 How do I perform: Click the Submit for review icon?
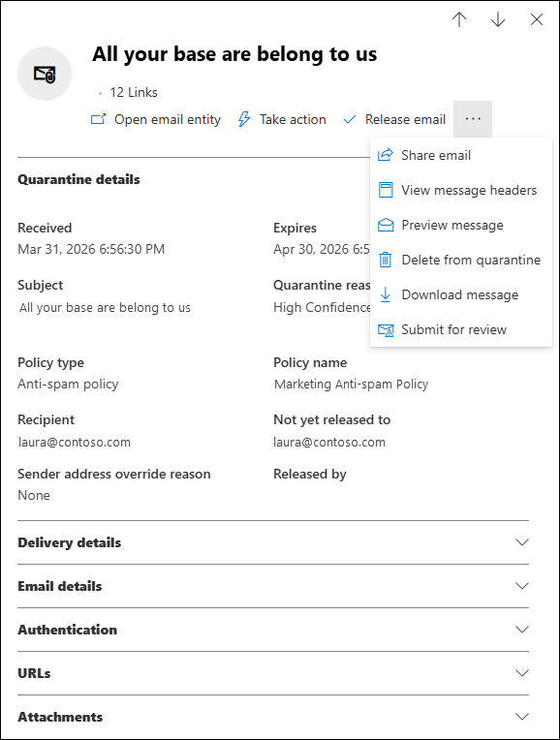point(386,330)
